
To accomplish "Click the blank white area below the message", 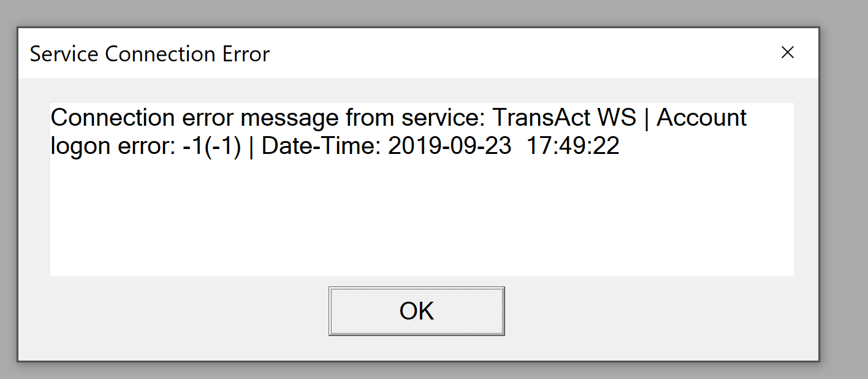I will pos(422,221).
